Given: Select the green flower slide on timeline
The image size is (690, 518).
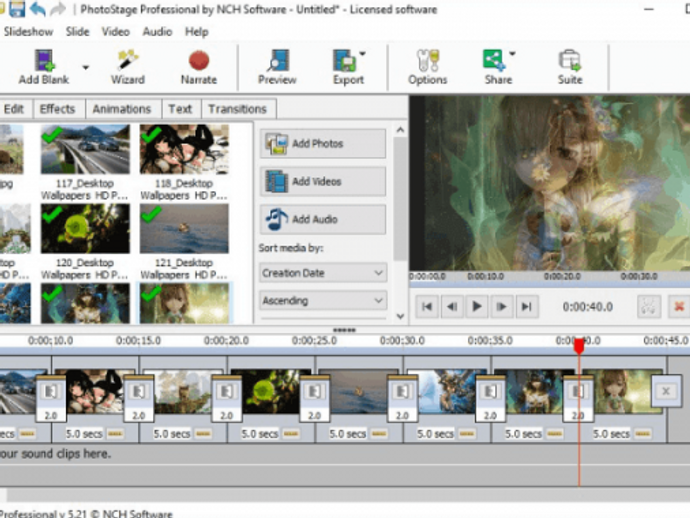Looking at the screenshot, I should coord(271,391).
